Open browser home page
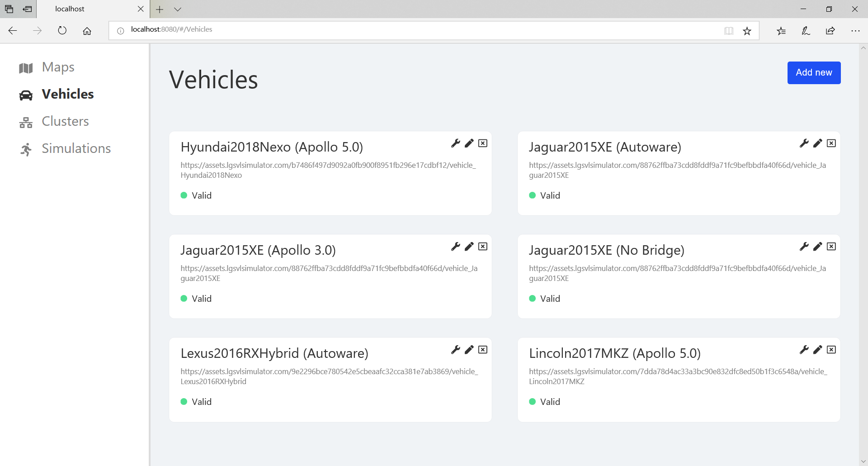 click(87, 31)
